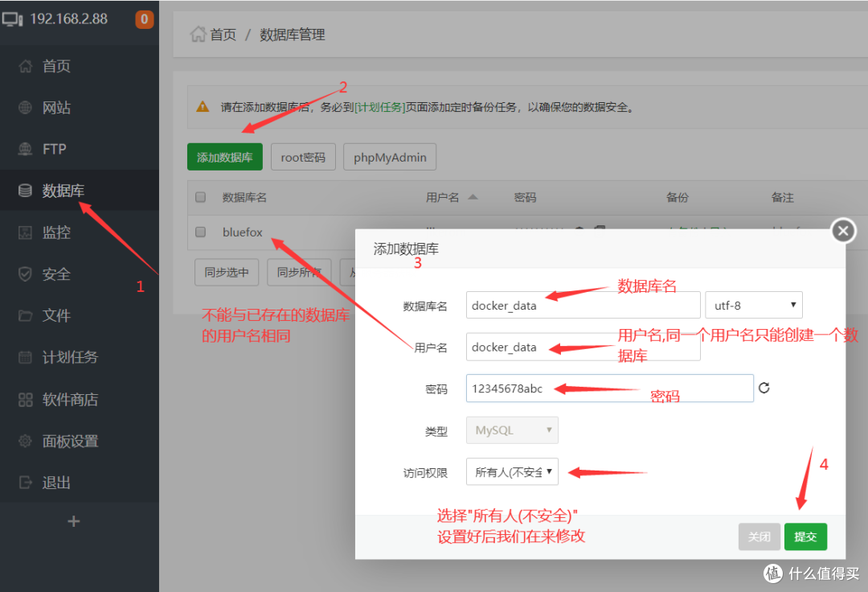Open the 访问权限 dropdown
Viewport: 868px width, 592px height.
[512, 472]
